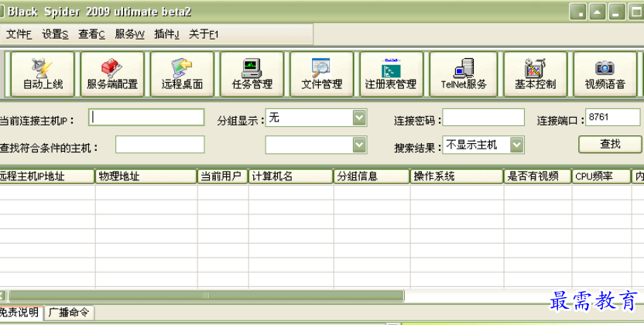
Task: Focus the 连接端口 field showing 8761
Action: pos(612,118)
